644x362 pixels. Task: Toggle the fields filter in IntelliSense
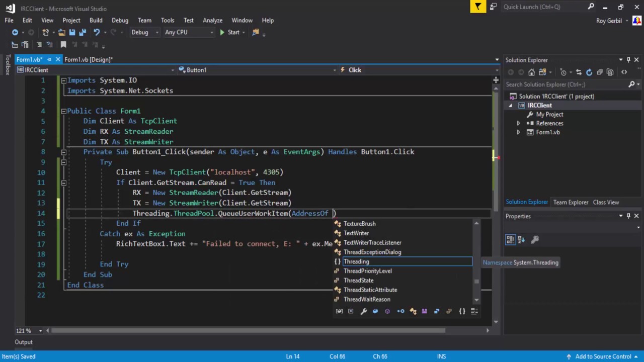tap(375, 311)
